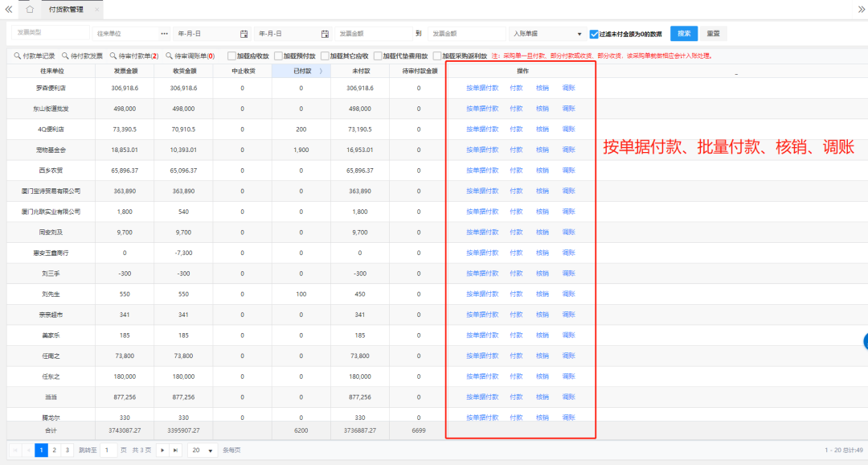The width and height of the screenshot is (868, 465).
Task: Click 按单据付款 link for 罗森便利店
Action: click(482, 88)
